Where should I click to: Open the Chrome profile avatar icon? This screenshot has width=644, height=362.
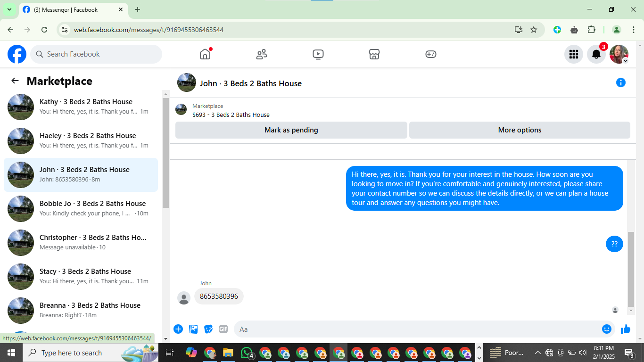click(x=617, y=30)
